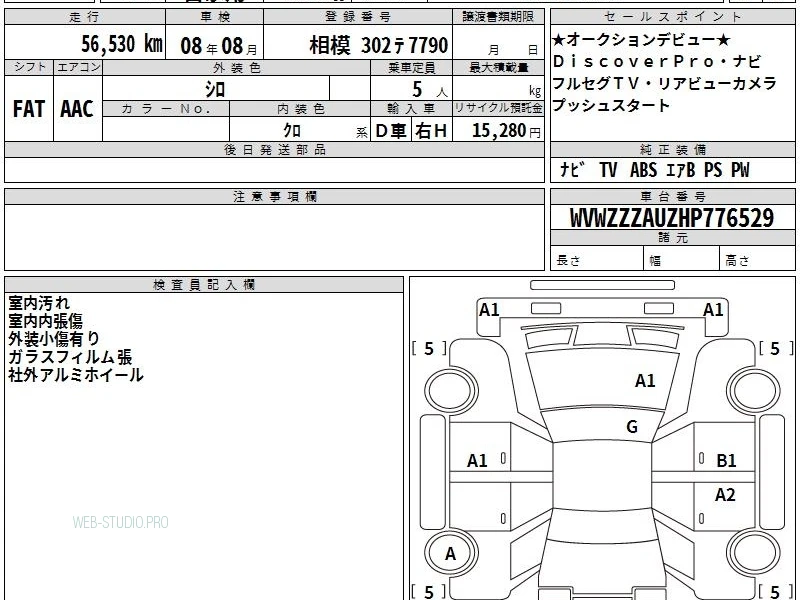Click the DiscoverPro・ナビ line
800x600 pixels.
coord(657,61)
